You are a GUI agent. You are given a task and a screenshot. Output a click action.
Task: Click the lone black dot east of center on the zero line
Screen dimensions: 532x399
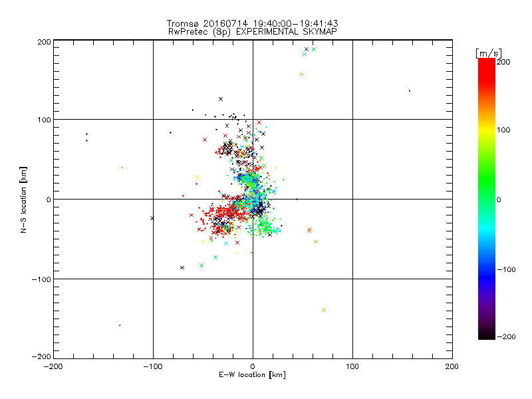[297, 199]
